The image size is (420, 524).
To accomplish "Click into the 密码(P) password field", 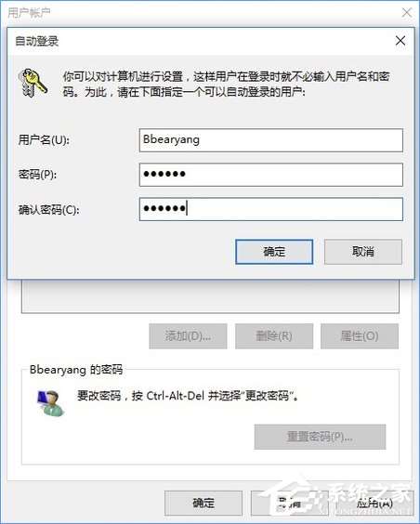I will coord(271,175).
